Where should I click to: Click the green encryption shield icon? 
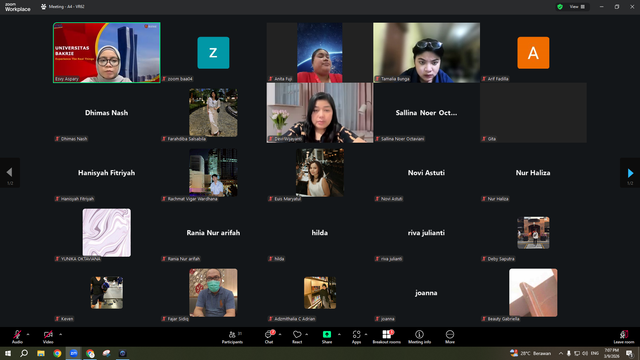tap(560, 7)
